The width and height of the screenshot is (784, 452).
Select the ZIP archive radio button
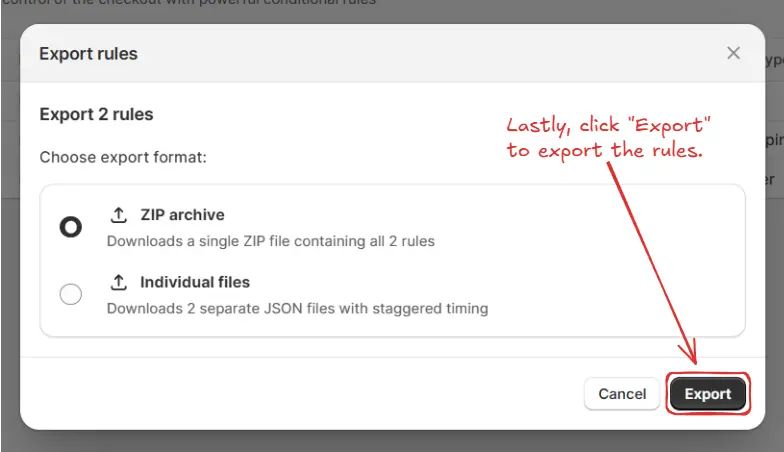[71, 227]
